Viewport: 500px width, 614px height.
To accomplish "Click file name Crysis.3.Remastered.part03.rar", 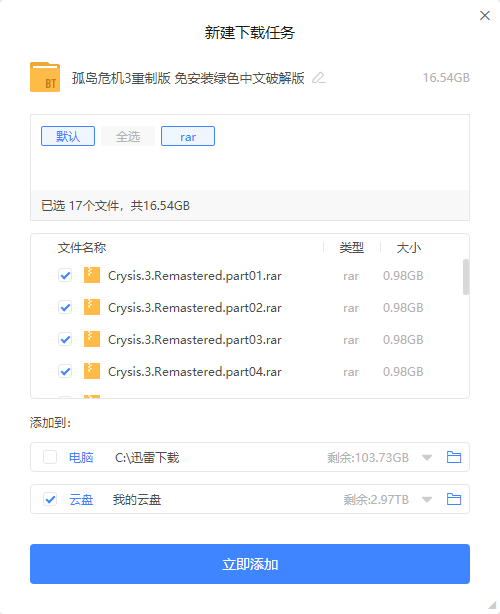I will tap(195, 340).
